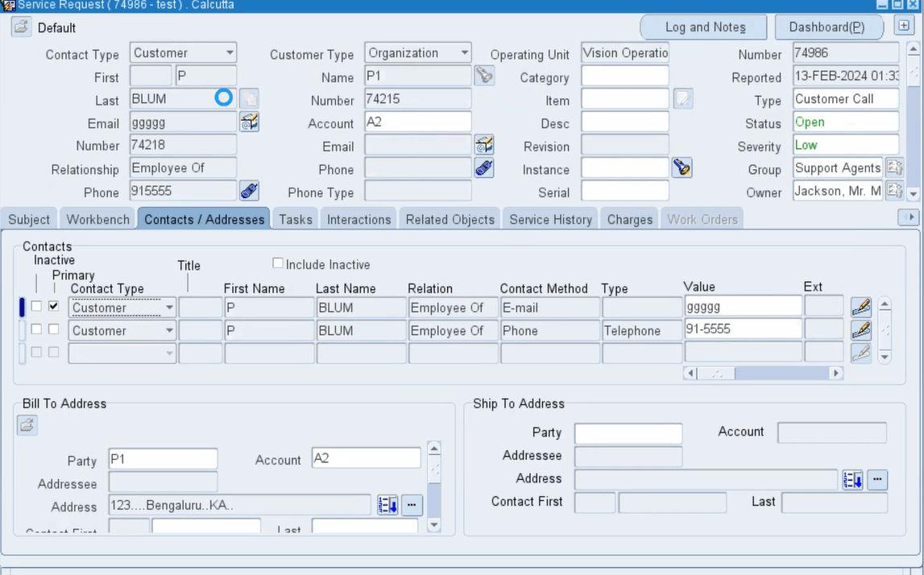924x575 pixels.
Task: Click header region scroll-down arrow
Action: [914, 193]
